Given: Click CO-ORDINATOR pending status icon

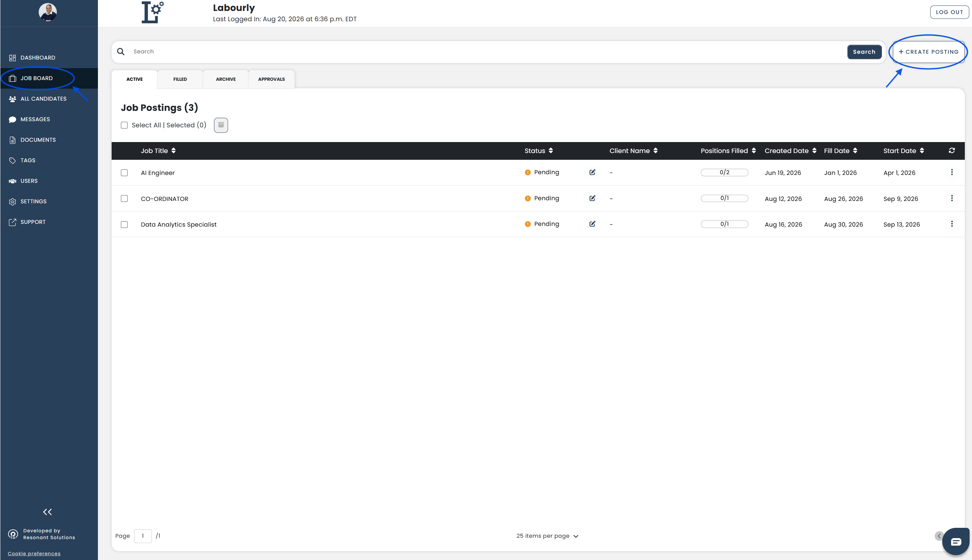Looking at the screenshot, I should 528,199.
